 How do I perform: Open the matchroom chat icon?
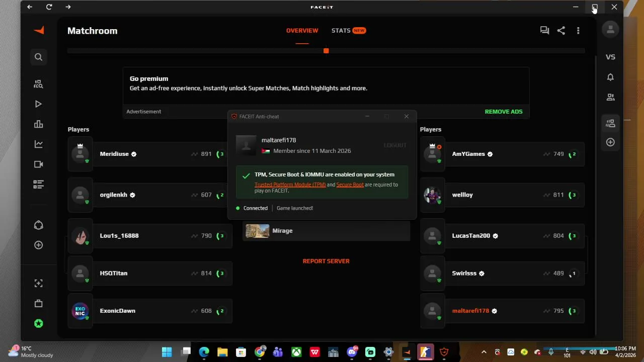tap(544, 31)
